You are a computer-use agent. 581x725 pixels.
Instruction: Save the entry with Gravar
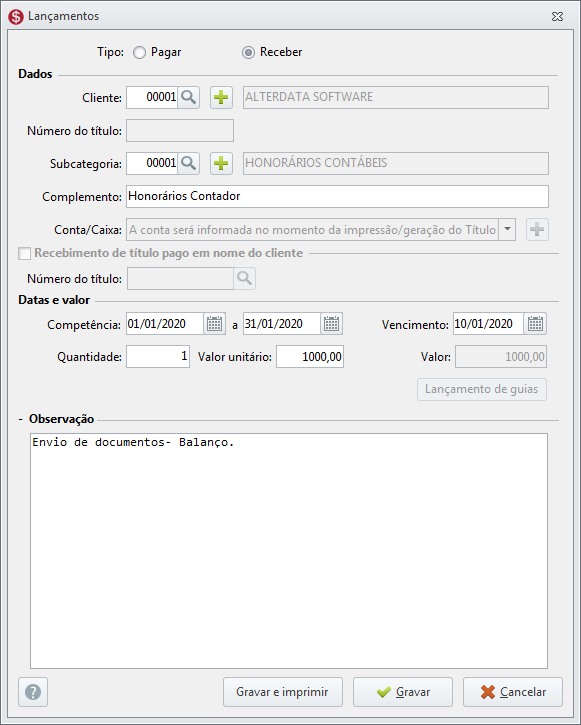pos(403,692)
